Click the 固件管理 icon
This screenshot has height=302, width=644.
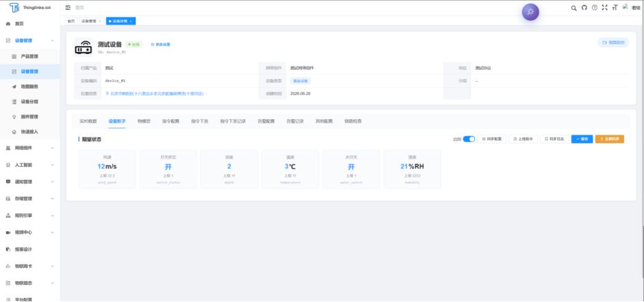[x=14, y=116]
